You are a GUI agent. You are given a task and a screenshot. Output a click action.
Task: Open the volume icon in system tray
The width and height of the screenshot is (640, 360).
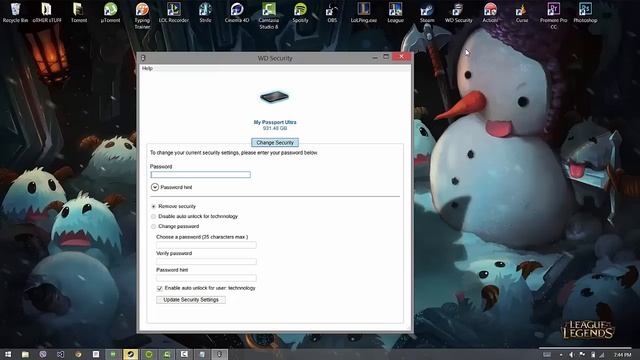(571, 355)
